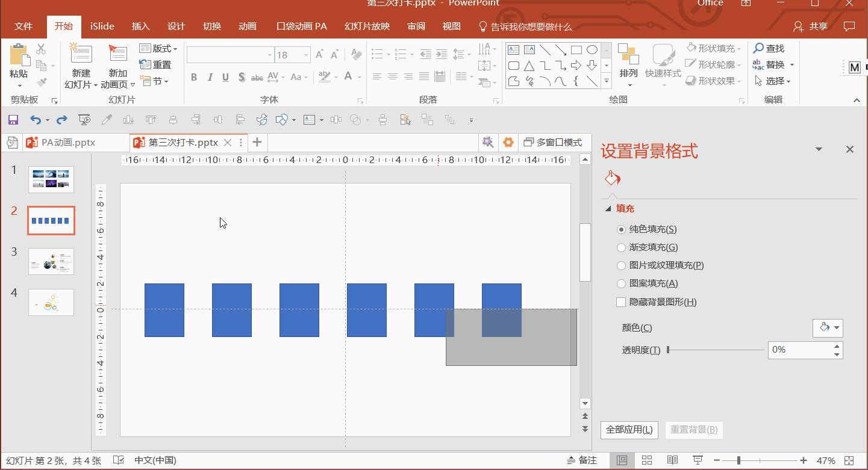Image resolution: width=868 pixels, height=470 pixels.
Task: Switch to Slide Sorter view icon
Action: [647, 460]
